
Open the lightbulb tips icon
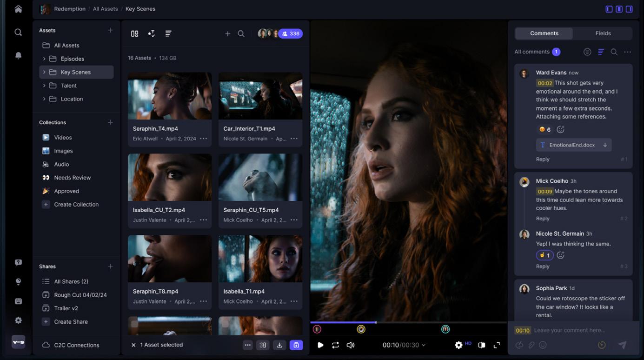18,282
